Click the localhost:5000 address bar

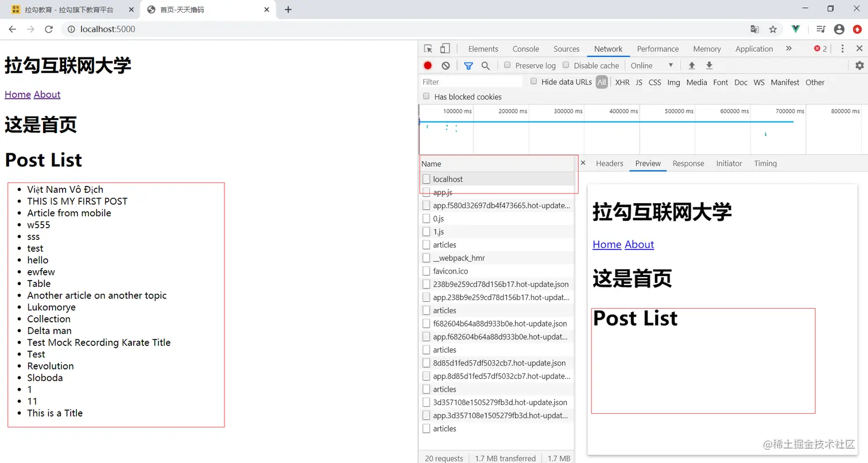(x=402, y=29)
